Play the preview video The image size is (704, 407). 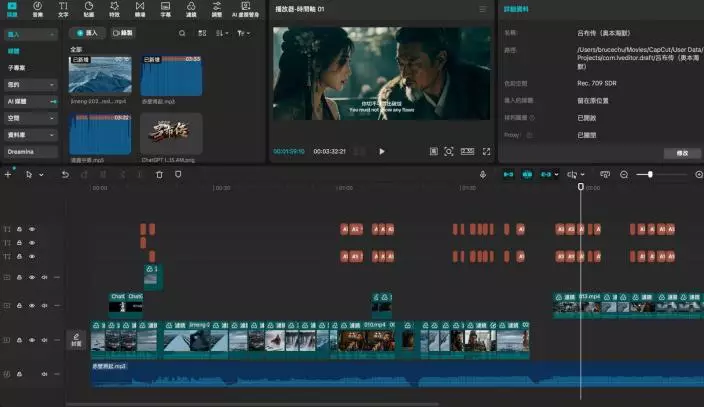point(382,152)
